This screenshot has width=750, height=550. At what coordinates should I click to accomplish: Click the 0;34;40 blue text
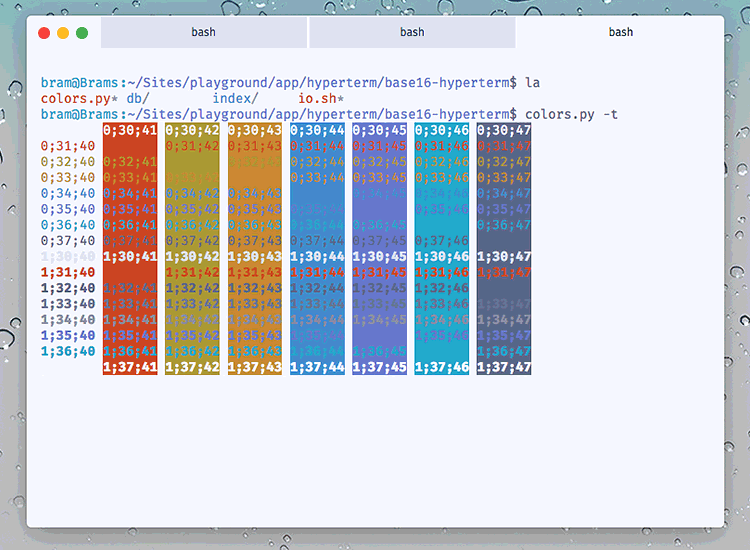[x=68, y=193]
